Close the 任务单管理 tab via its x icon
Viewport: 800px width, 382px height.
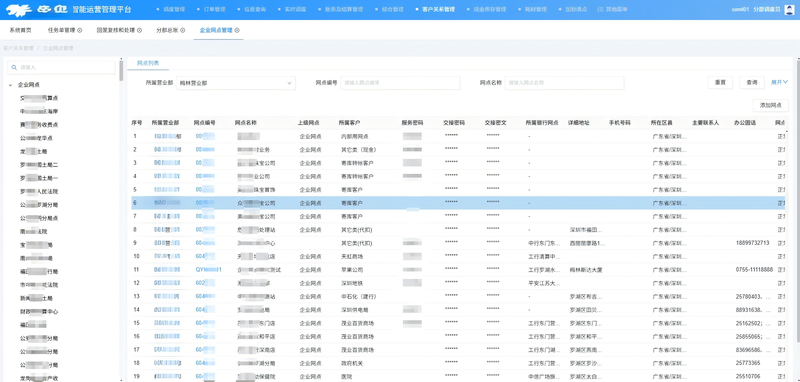[80, 30]
